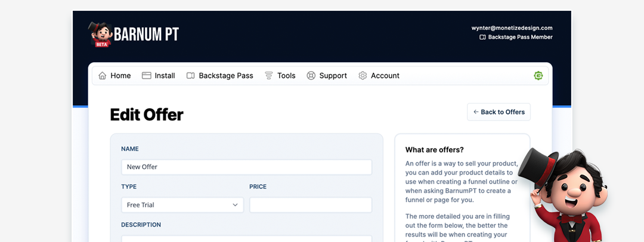This screenshot has height=242, width=644.
Task: Click the Home nav house icon
Action: click(x=103, y=76)
